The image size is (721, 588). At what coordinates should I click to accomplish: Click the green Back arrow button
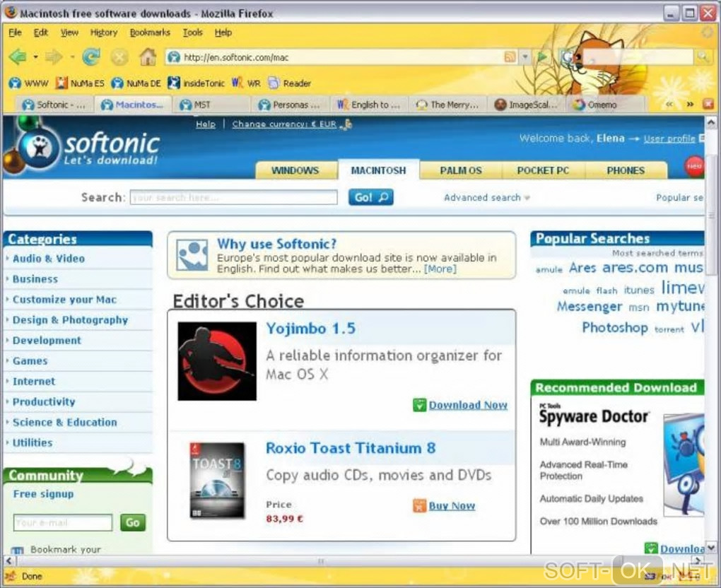(18, 57)
